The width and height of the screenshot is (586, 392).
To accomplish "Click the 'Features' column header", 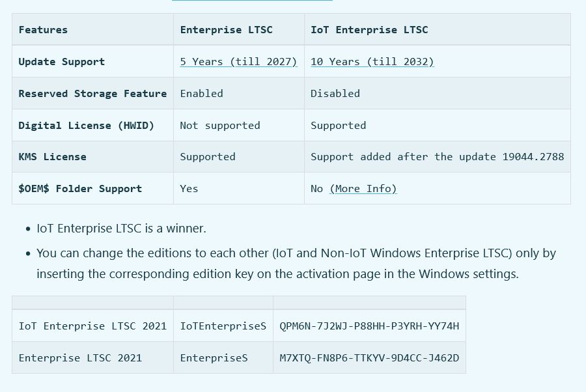I will (x=44, y=30).
